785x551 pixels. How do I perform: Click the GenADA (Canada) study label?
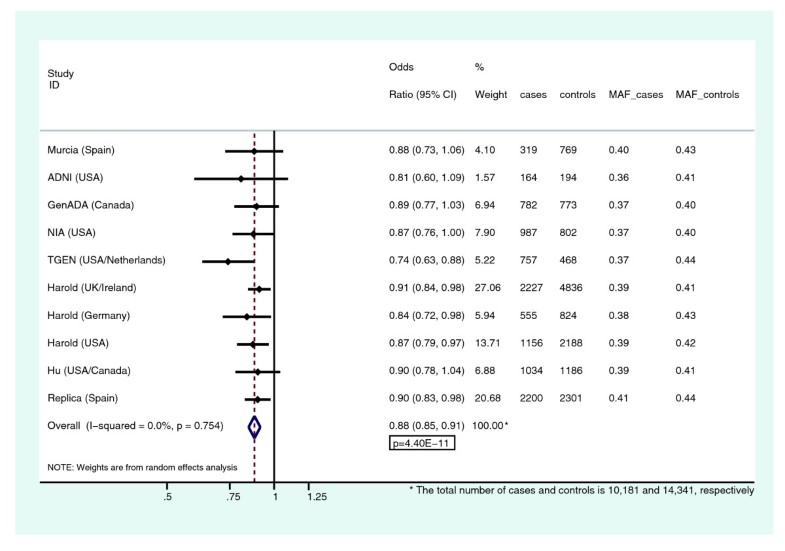coord(91,205)
